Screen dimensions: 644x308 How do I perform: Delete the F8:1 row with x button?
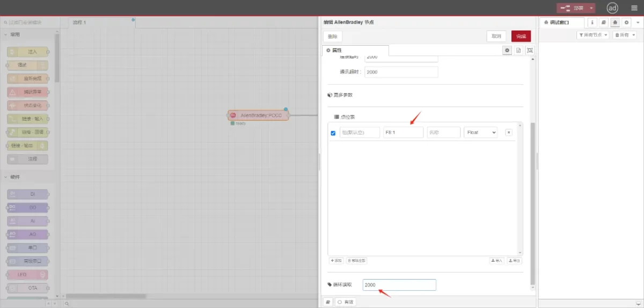pyautogui.click(x=509, y=133)
